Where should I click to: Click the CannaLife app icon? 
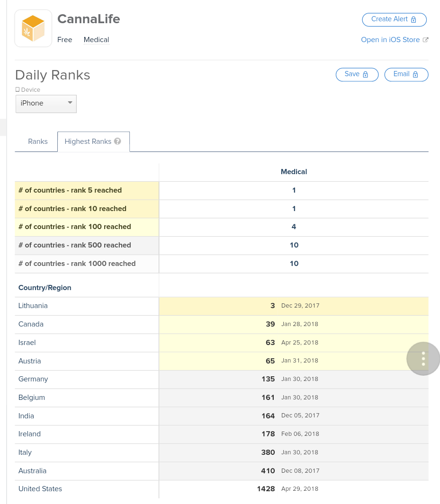coord(33,28)
